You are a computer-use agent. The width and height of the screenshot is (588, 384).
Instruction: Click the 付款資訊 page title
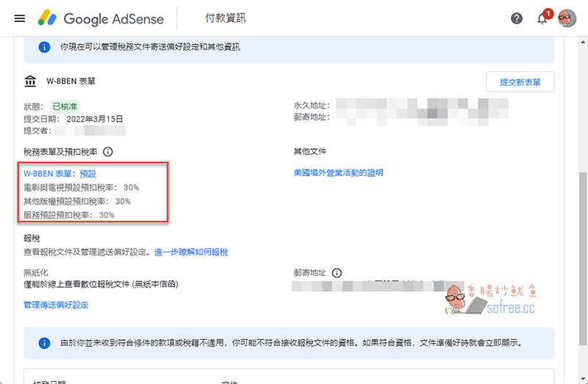tap(226, 18)
